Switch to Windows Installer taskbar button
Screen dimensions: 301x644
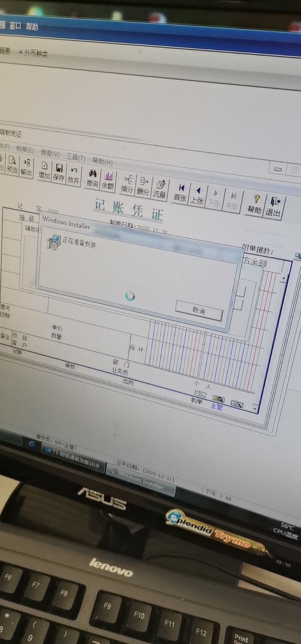[x=140, y=481]
